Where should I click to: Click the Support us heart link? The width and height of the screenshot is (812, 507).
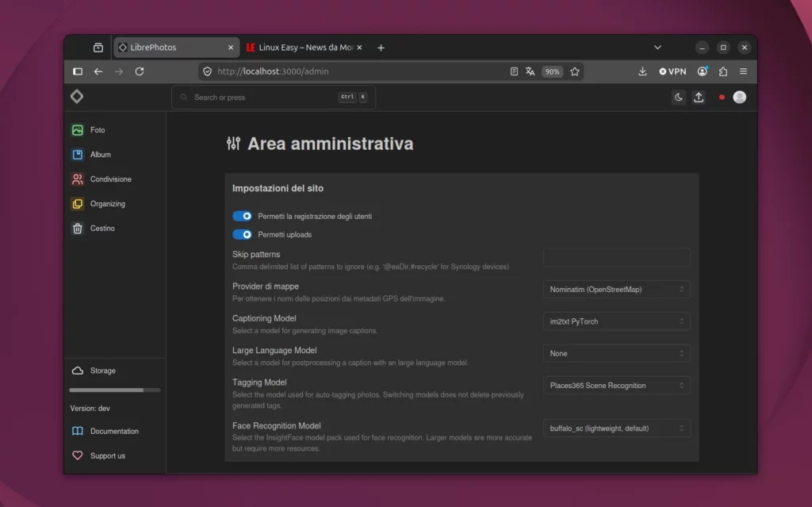pos(98,455)
